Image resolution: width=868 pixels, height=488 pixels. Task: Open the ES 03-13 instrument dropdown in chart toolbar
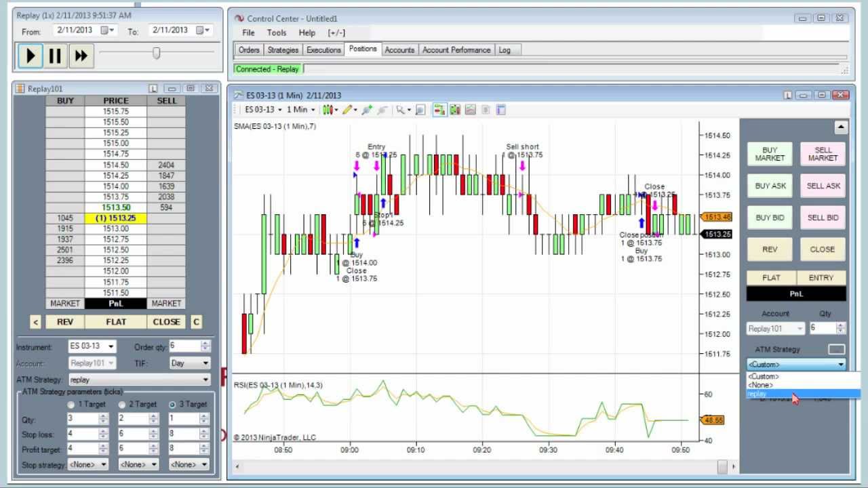coord(262,110)
